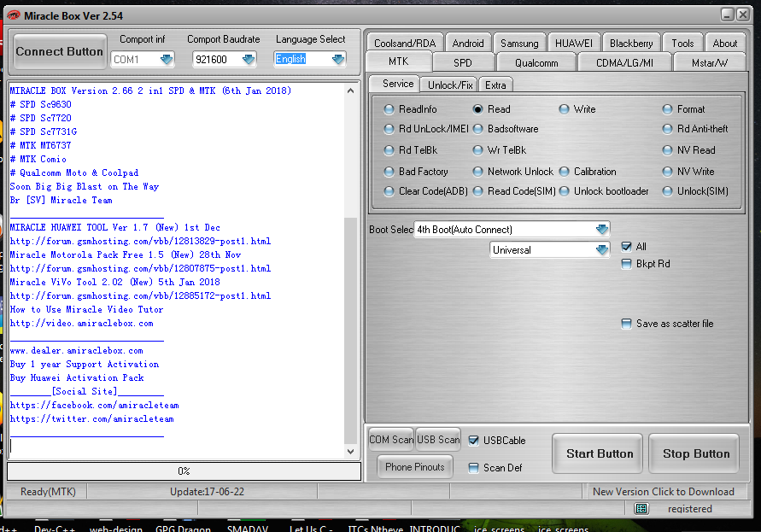Select the MTK tab

tap(399, 61)
